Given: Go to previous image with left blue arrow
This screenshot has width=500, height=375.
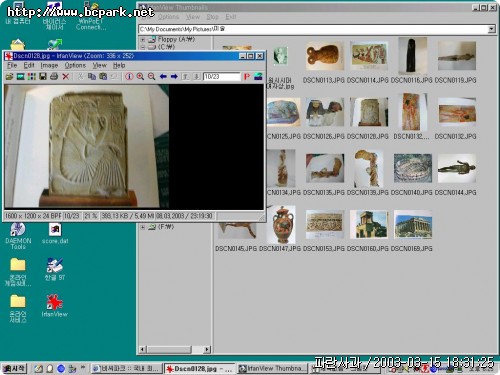Looking at the screenshot, I should point(163,77).
